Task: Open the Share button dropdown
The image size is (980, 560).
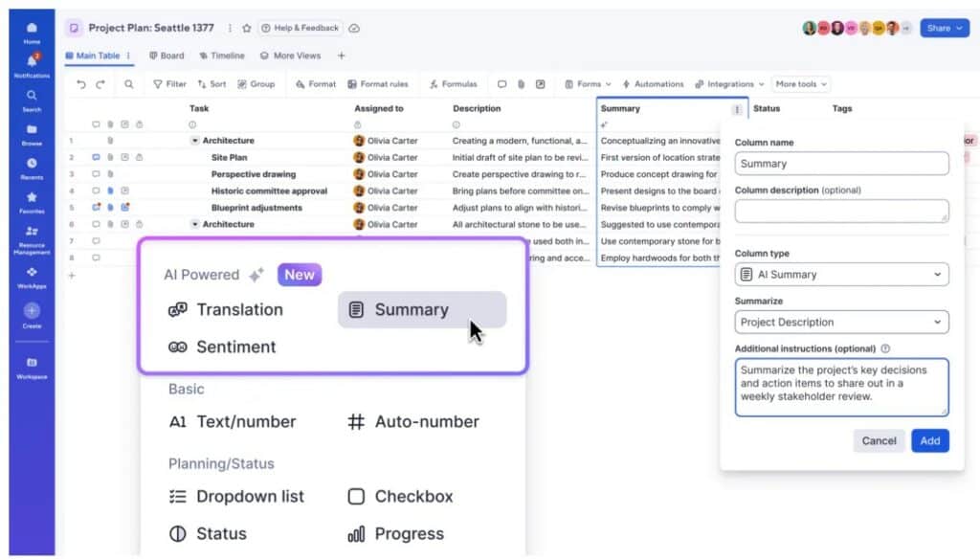Action: click(x=945, y=28)
